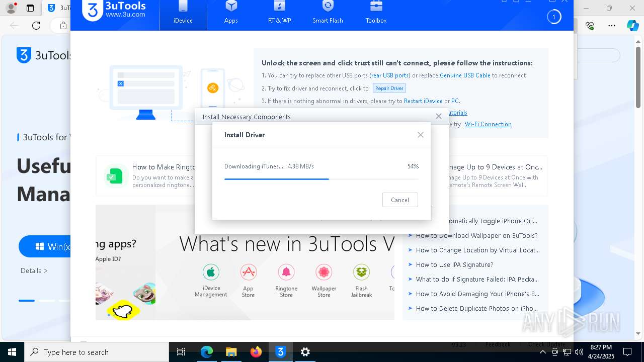Viewport: 644px width, 362px height.
Task: Go back in the Edge browser
Action: click(x=14, y=26)
